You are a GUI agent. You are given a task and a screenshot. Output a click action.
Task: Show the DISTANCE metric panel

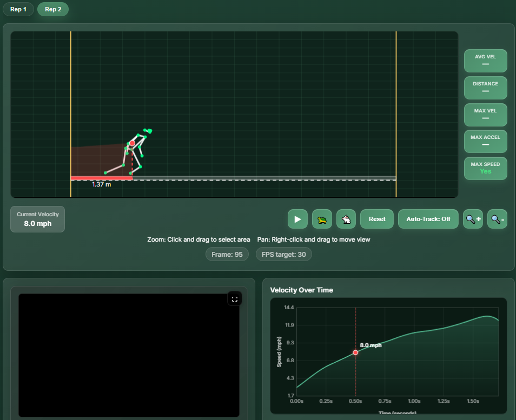[485, 88]
